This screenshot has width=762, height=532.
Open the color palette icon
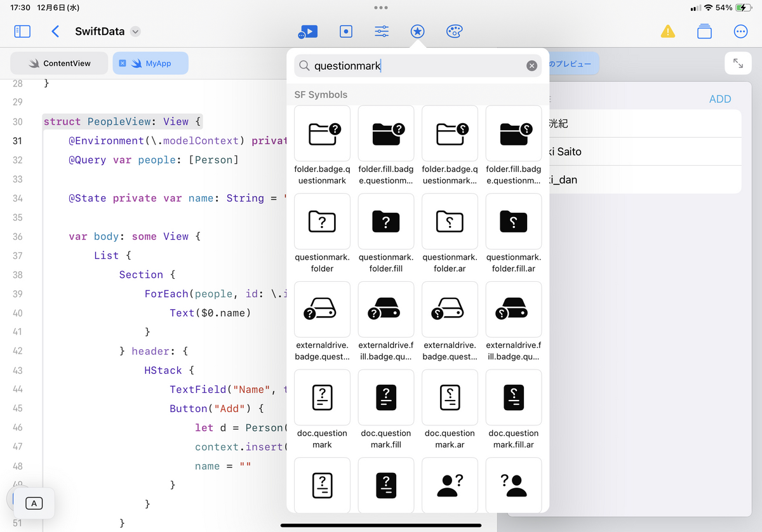pos(455,31)
